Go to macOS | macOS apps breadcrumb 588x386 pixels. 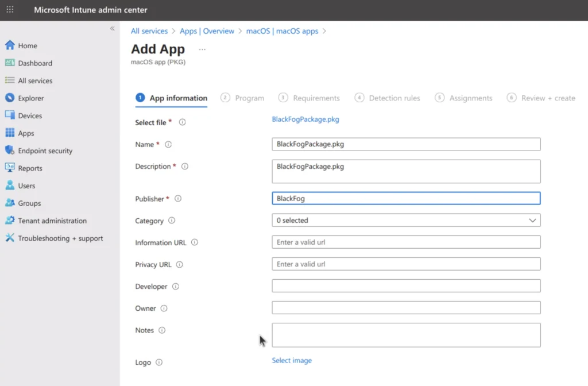pyautogui.click(x=282, y=31)
